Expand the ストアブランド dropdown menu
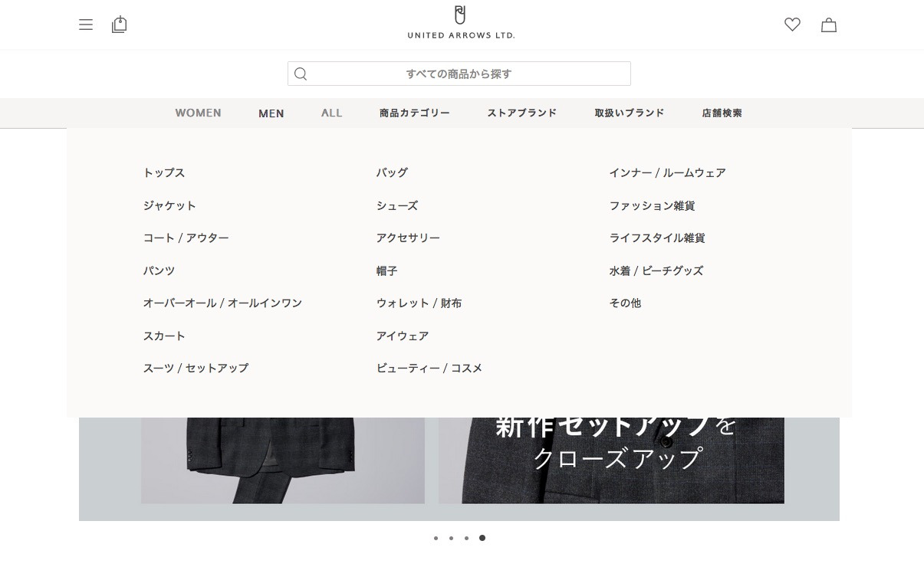The image size is (924, 567). 521,113
